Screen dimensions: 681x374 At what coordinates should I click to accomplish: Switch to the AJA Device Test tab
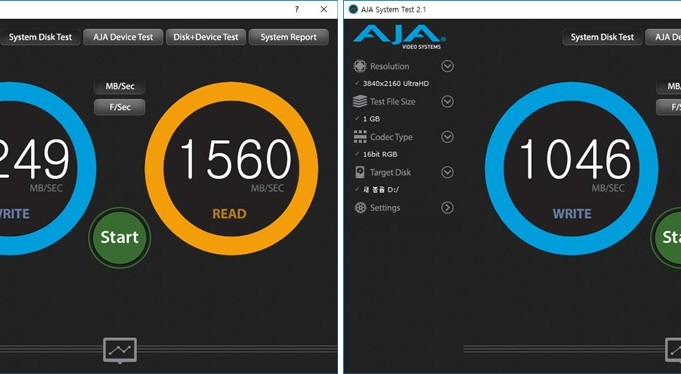(123, 37)
